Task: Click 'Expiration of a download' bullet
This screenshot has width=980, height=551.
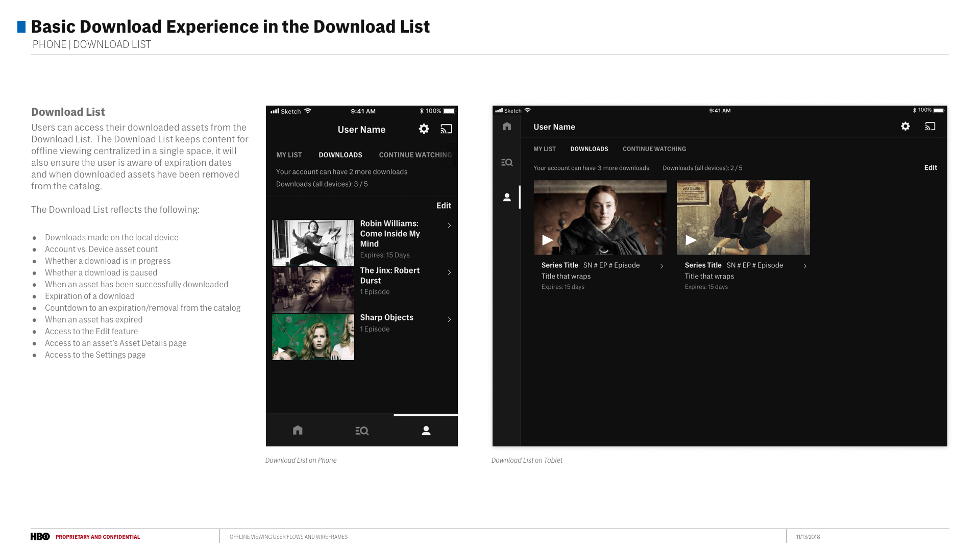Action: [x=90, y=296]
